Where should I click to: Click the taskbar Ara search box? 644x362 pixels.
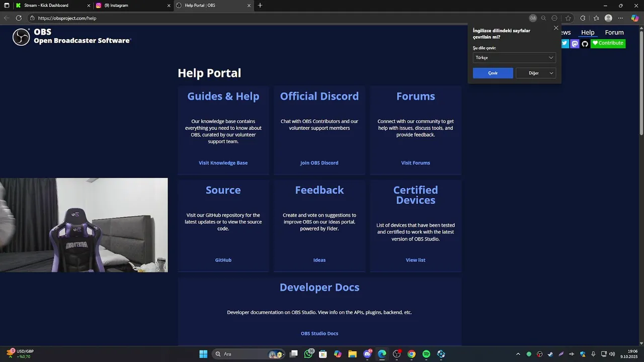[248, 354]
